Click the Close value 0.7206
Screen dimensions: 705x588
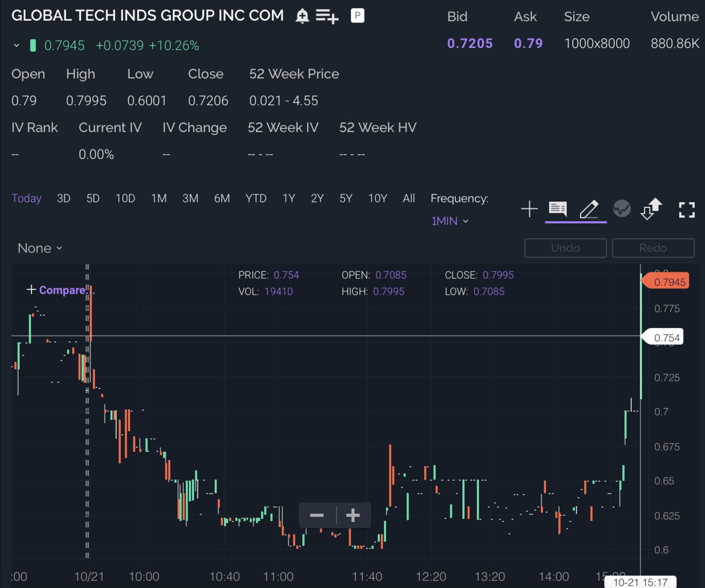click(208, 101)
